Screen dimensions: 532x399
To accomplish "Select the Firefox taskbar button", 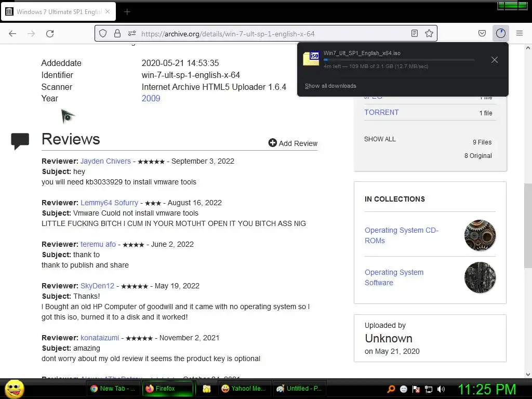I will [x=168, y=389].
